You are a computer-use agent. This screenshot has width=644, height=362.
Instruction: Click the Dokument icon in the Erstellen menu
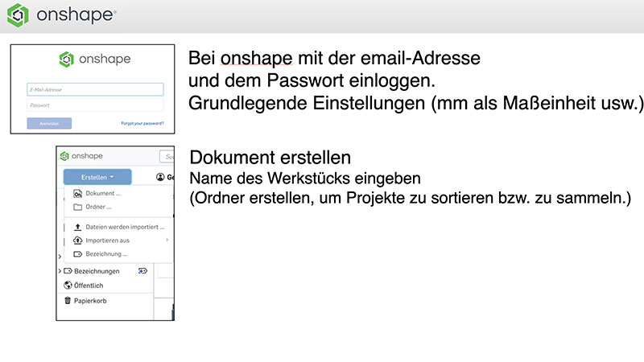click(77, 194)
